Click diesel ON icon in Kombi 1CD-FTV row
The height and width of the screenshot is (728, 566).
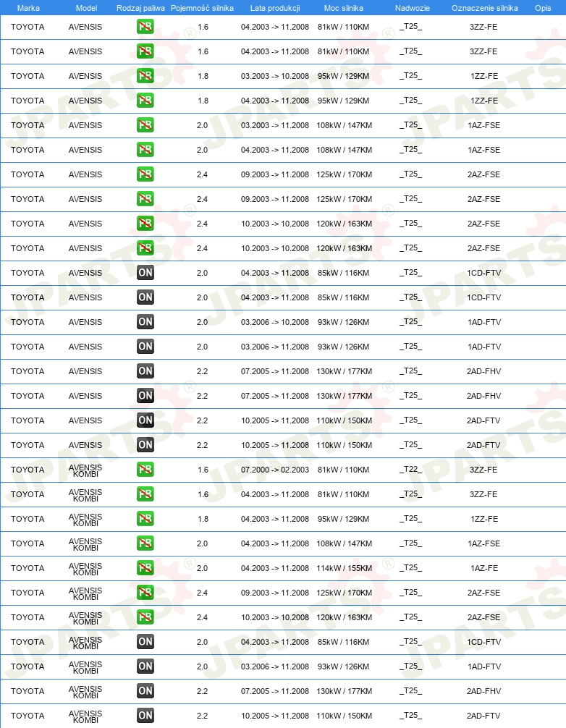(145, 642)
